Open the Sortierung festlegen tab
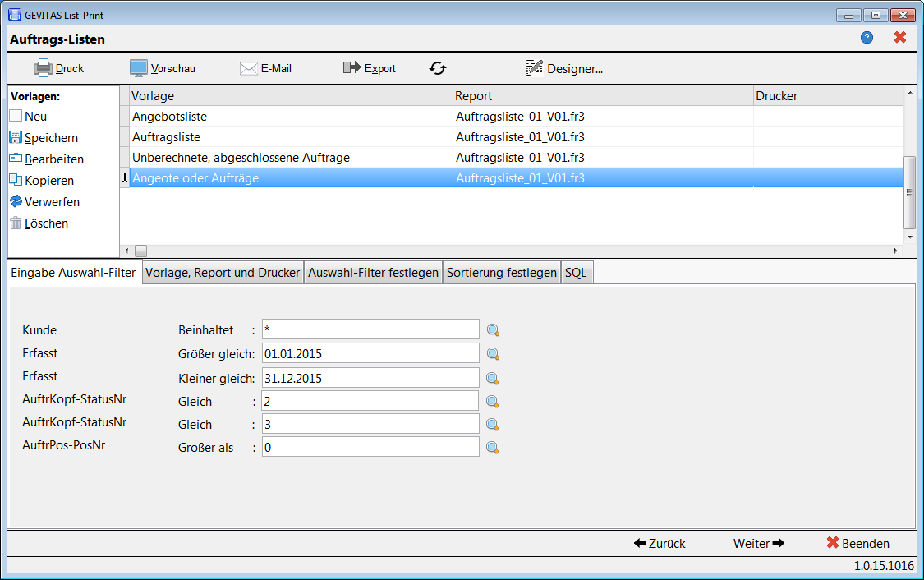Viewport: 924px width, 580px height. [502, 272]
